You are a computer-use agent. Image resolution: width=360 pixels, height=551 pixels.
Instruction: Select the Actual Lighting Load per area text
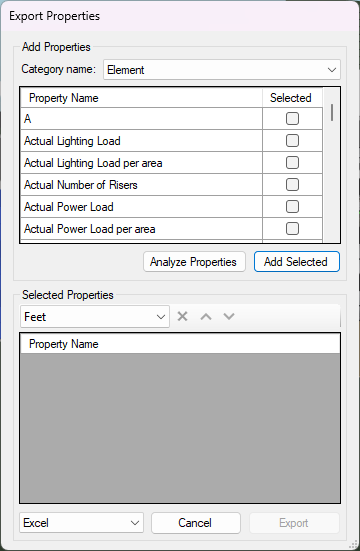point(93,163)
